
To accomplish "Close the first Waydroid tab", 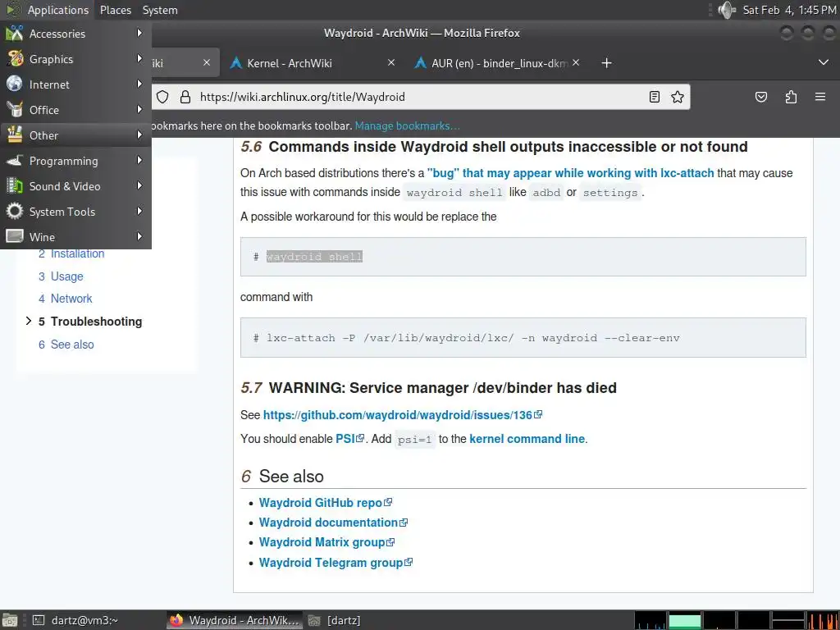I will (x=206, y=62).
